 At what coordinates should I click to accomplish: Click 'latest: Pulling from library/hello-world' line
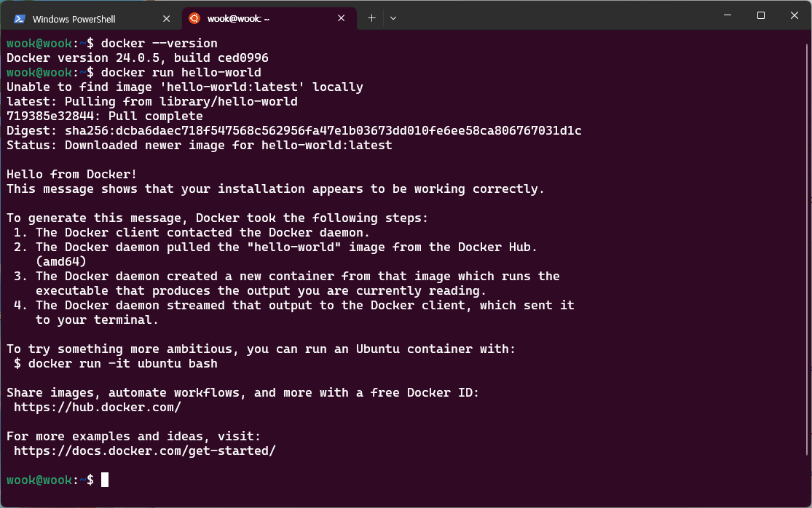pyautogui.click(x=152, y=101)
